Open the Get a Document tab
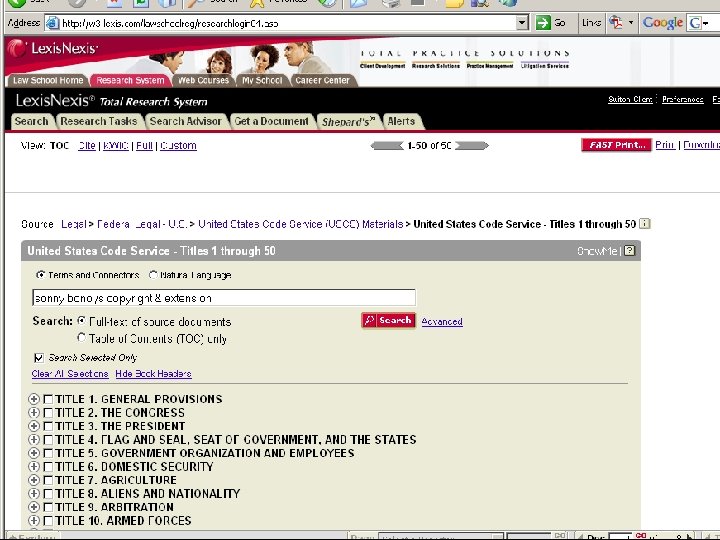The image size is (720, 540). click(x=271, y=121)
